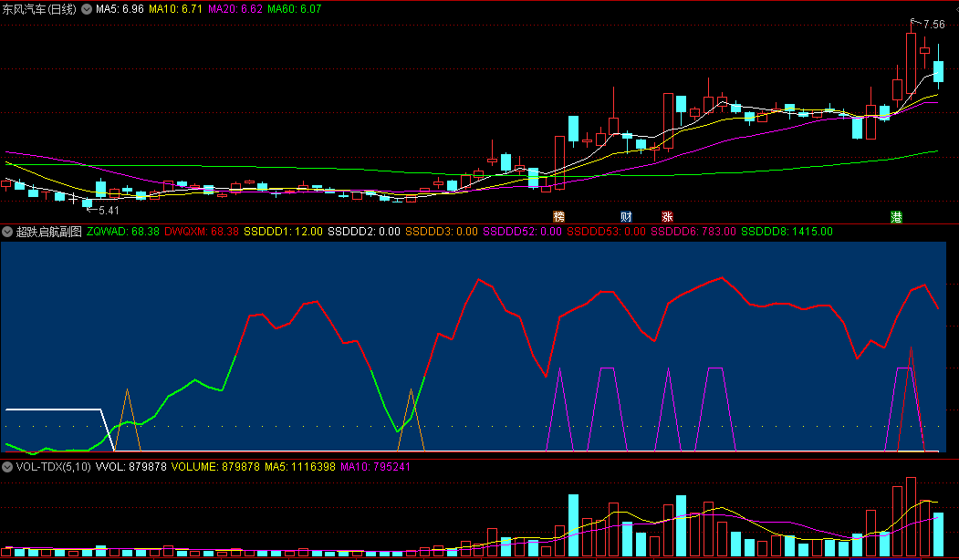This screenshot has height=560, width=959.
Task: Click the ZQWAD: 68.38 value
Action: click(x=123, y=232)
